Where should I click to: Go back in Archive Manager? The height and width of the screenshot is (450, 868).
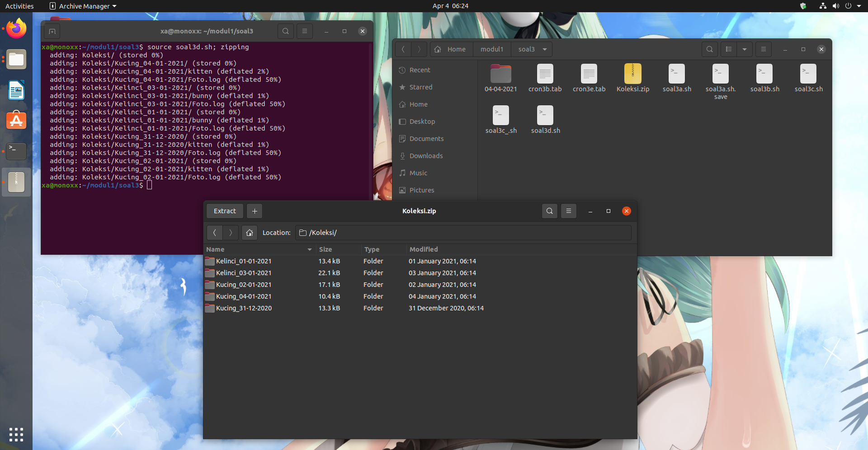pyautogui.click(x=215, y=233)
